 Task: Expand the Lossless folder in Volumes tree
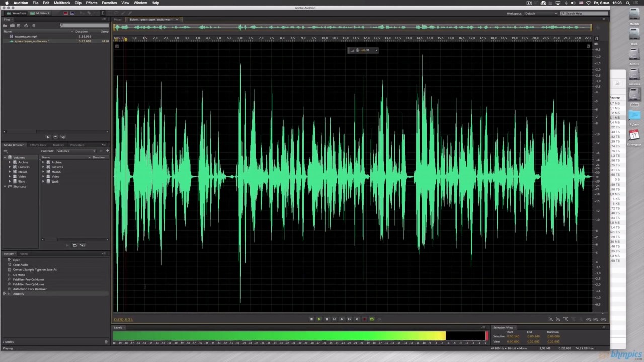(x=10, y=167)
